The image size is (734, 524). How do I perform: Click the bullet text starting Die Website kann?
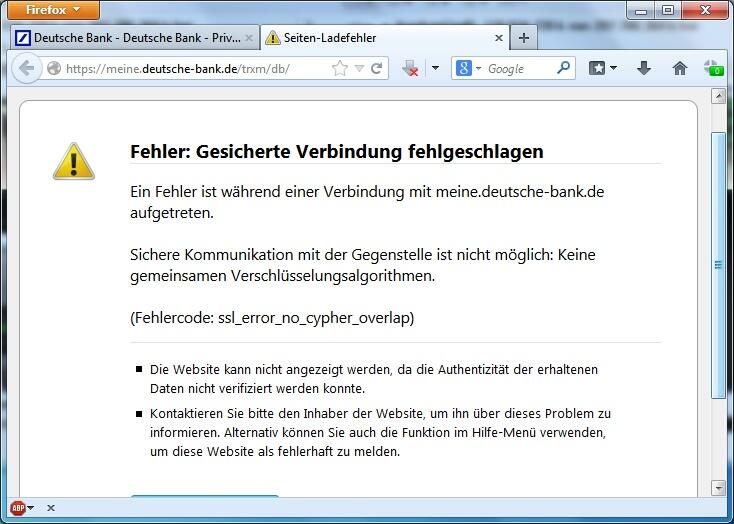pyautogui.click(x=374, y=379)
